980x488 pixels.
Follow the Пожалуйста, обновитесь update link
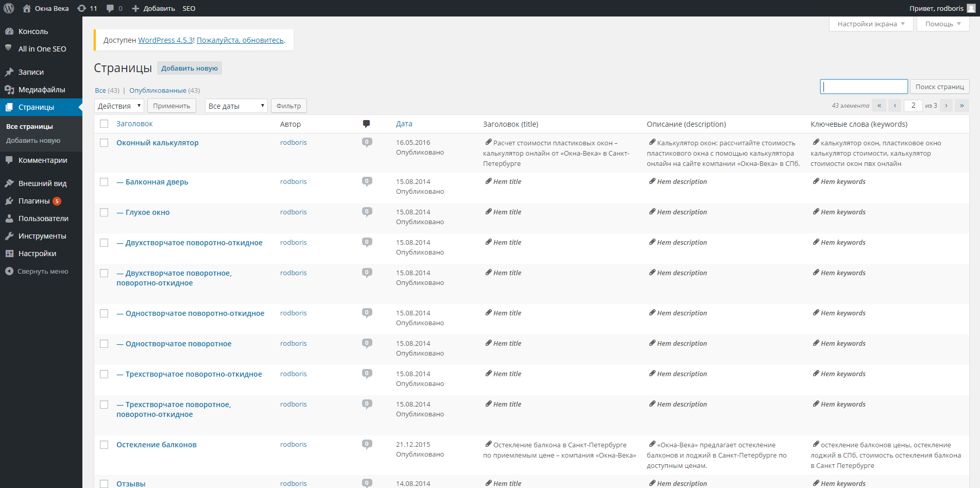click(x=240, y=40)
